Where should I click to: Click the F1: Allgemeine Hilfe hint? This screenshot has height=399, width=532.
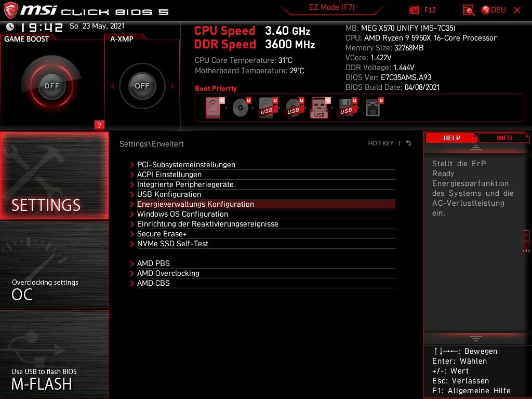pos(471,391)
